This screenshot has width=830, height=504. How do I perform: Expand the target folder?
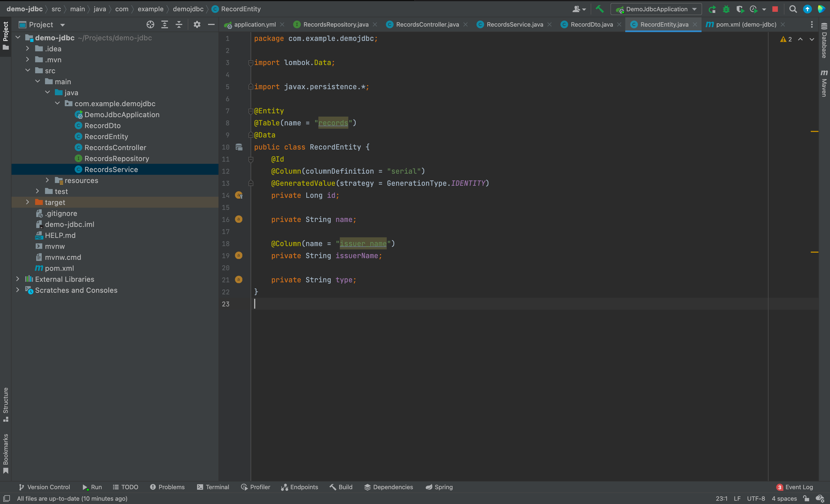point(28,202)
